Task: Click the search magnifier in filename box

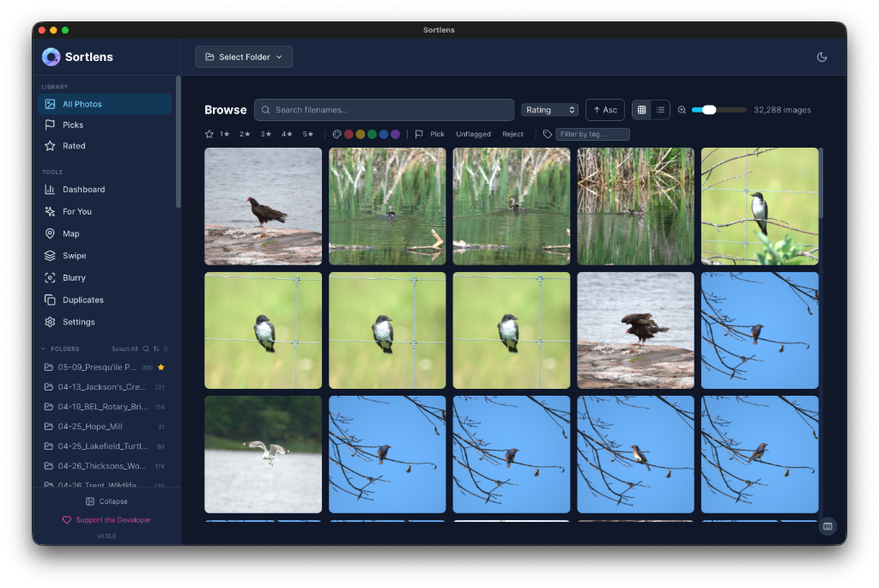Action: 266,110
